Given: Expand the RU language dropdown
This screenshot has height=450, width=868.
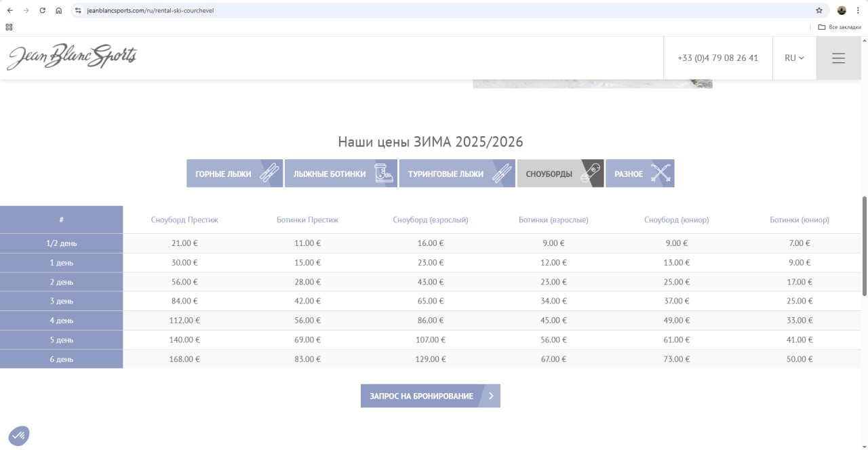Looking at the screenshot, I should (x=794, y=58).
